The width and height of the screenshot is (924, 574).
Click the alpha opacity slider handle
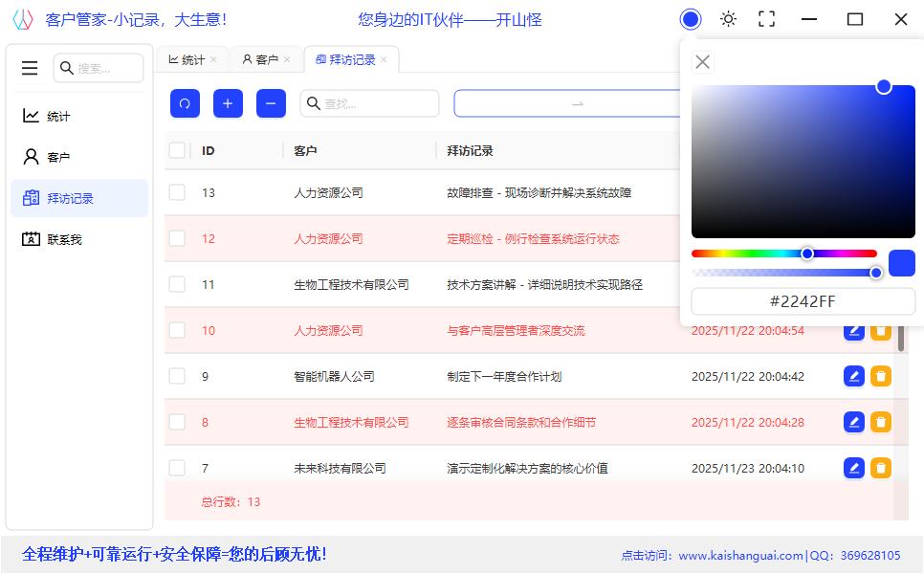coord(875,273)
